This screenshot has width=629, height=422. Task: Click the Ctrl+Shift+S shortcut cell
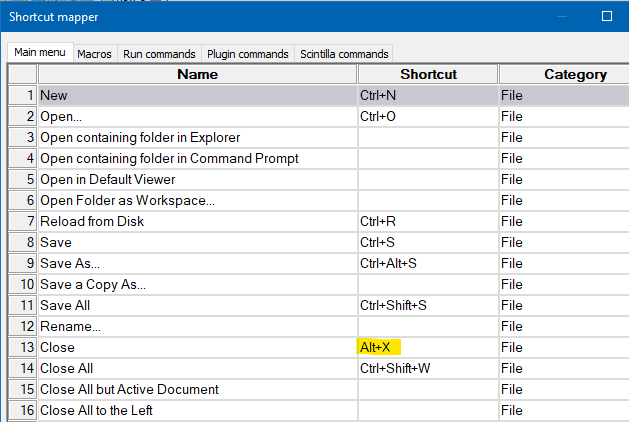tap(427, 305)
